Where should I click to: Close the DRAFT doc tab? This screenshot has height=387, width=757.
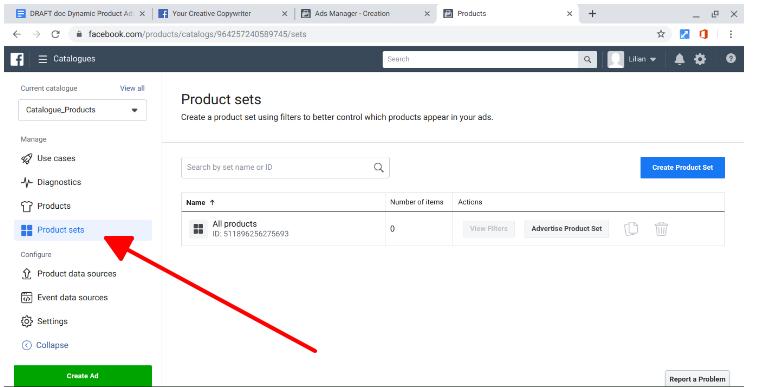(x=142, y=14)
